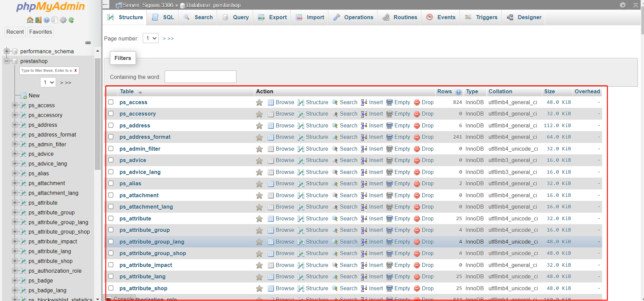Star ps_attribute_impact as favorite
Screen dimensions: 644x301
259,265
